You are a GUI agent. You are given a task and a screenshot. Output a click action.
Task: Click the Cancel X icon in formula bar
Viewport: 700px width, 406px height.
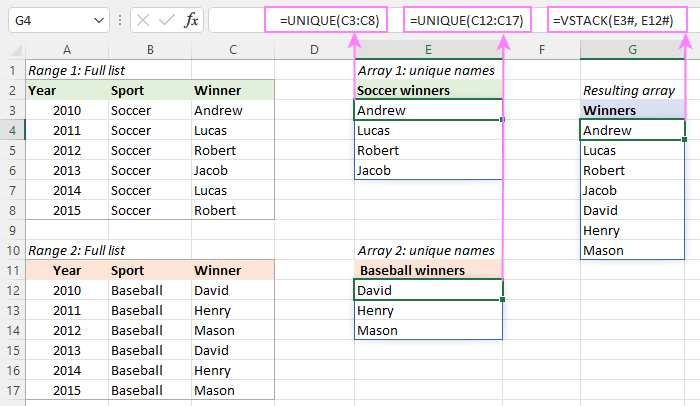point(145,20)
